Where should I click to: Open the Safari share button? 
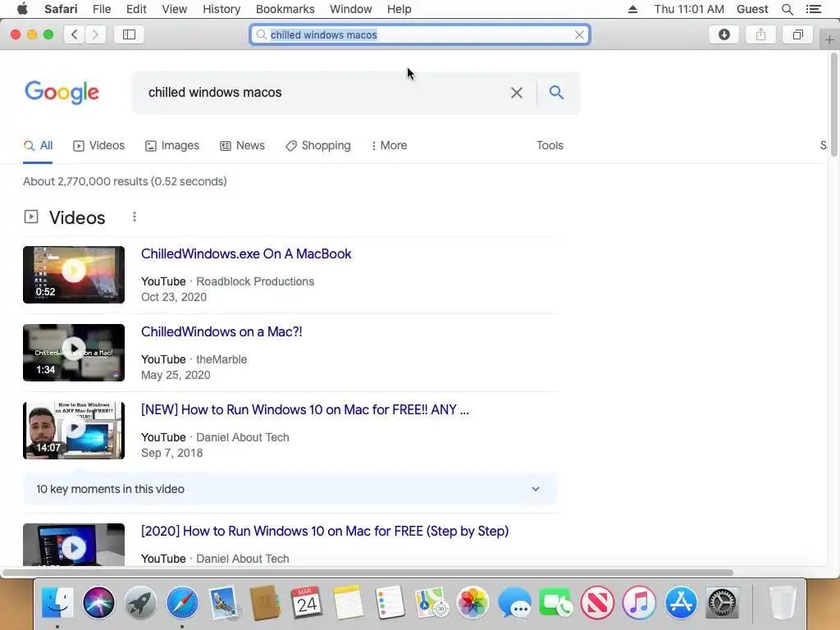tap(760, 34)
